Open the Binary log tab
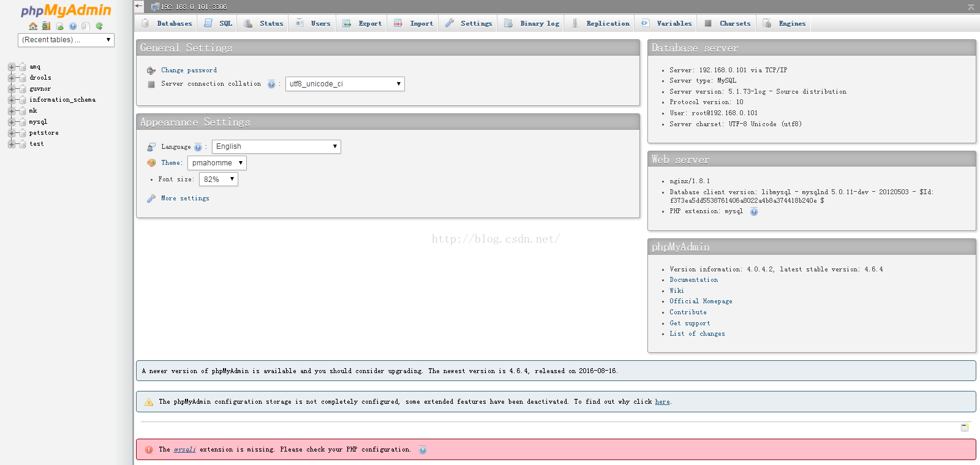 [531, 23]
